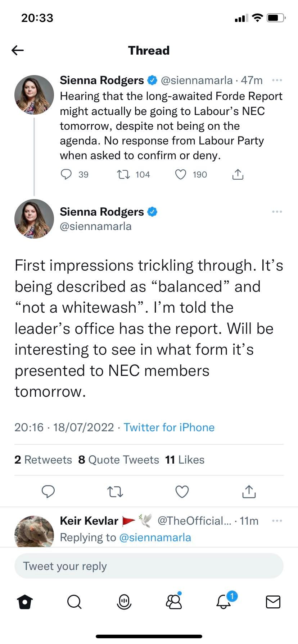298x644 pixels.
Task: Open more options on first tweet
Action: coord(277,80)
